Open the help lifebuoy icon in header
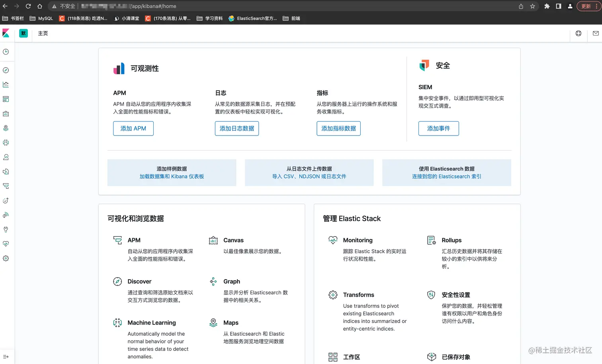 point(579,33)
